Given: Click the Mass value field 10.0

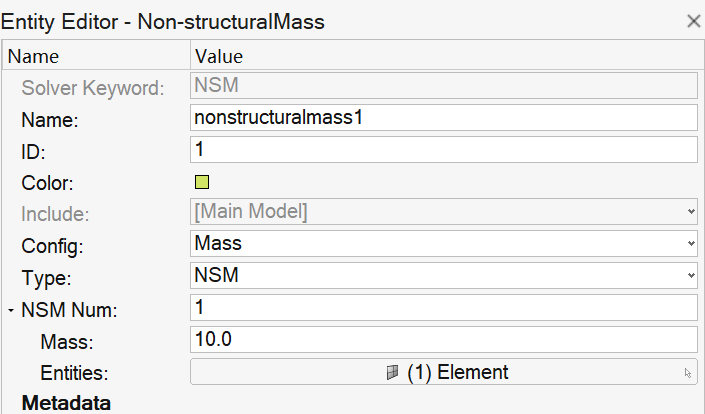Looking at the screenshot, I should [444, 339].
